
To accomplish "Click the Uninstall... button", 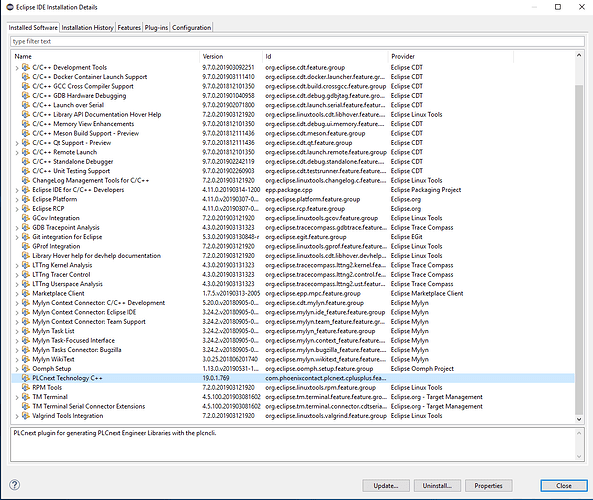I will pyautogui.click(x=437, y=486).
